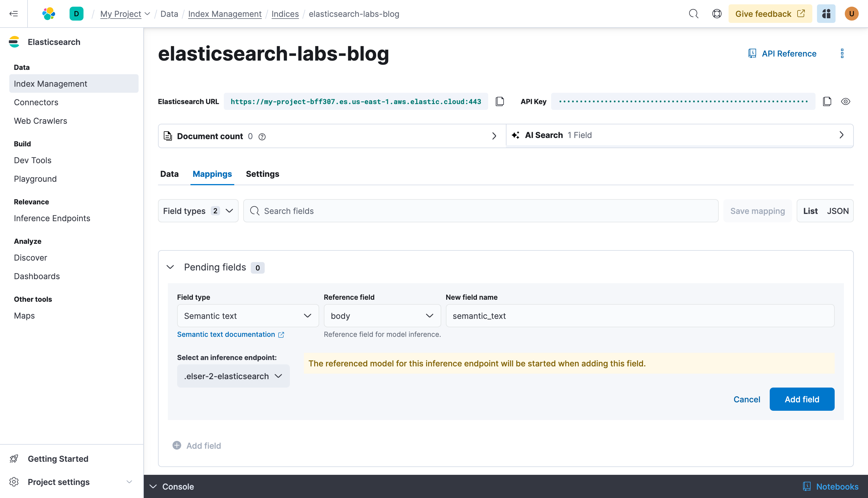Click the three-dot overflow menu icon
This screenshot has width=868, height=498.
(842, 53)
